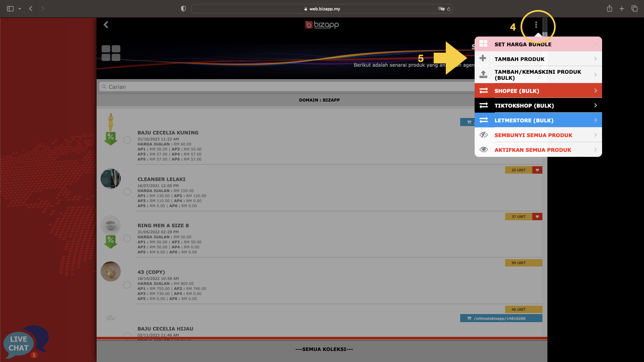This screenshot has height=362, width=644.
Task: Expand the Tambah Produk chevron
Action: pyautogui.click(x=596, y=59)
